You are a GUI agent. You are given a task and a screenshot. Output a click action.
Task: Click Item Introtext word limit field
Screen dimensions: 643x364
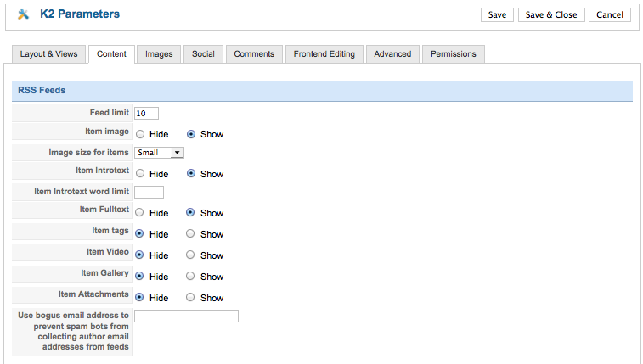pos(149,192)
